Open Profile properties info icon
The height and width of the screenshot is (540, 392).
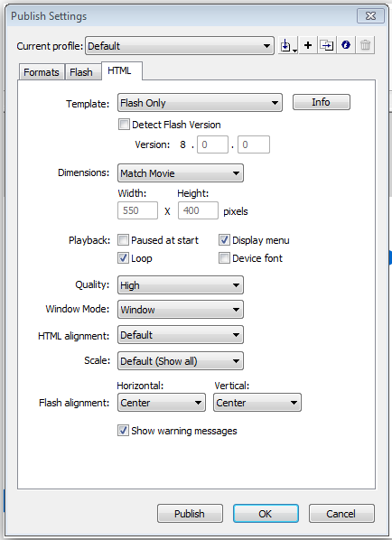click(346, 45)
